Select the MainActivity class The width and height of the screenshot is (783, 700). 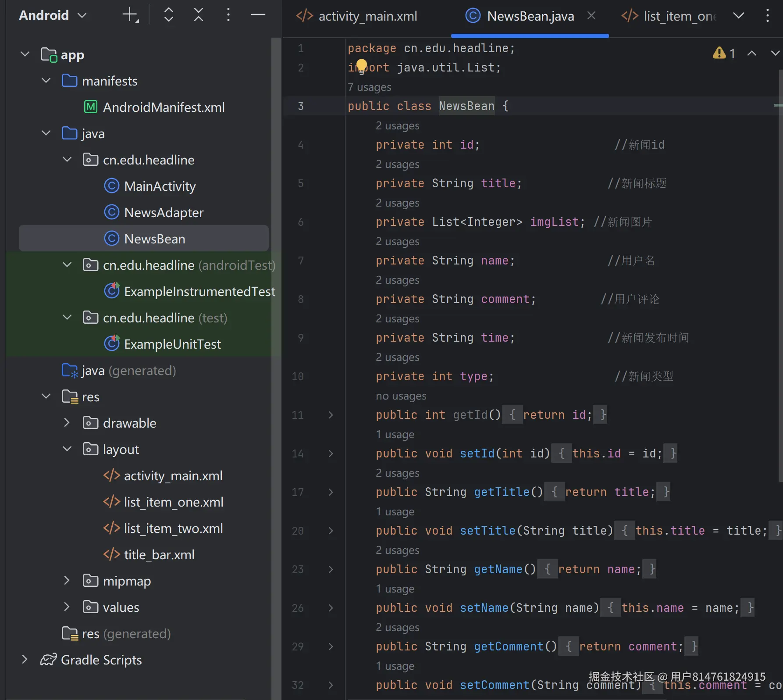click(150, 186)
